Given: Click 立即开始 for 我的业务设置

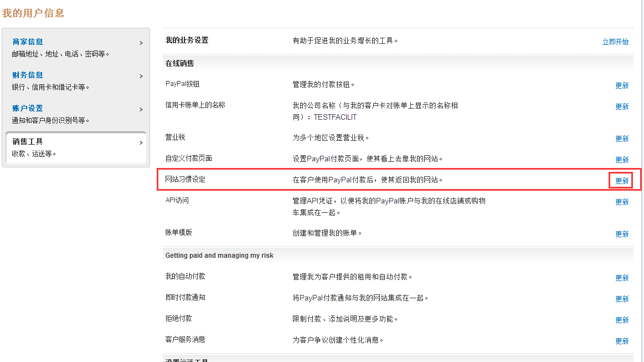Looking at the screenshot, I should pyautogui.click(x=615, y=42).
